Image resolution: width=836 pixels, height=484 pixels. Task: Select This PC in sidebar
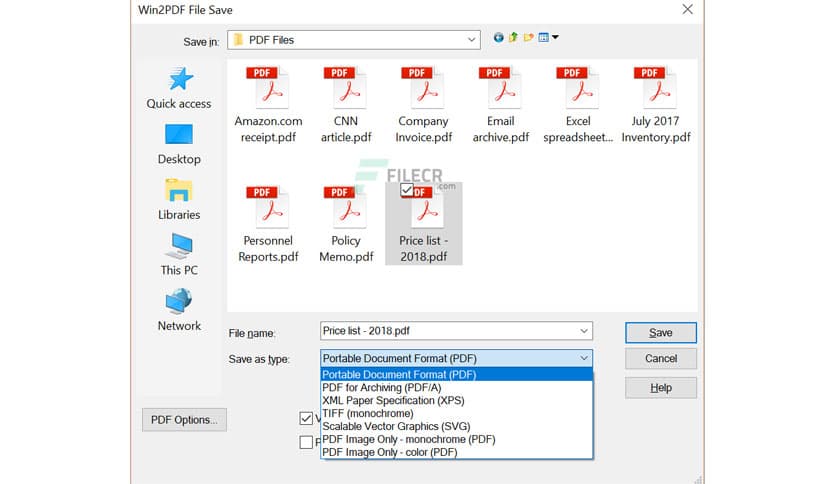tap(179, 255)
